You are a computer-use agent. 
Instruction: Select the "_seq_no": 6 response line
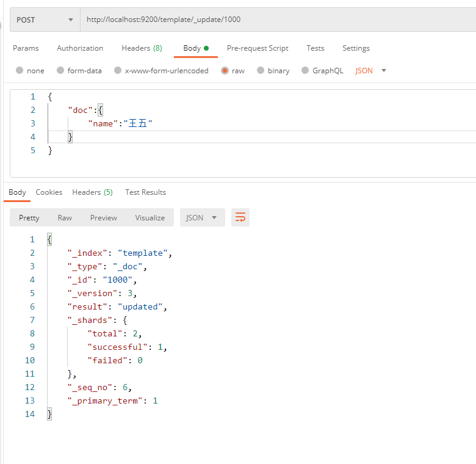tap(99, 387)
